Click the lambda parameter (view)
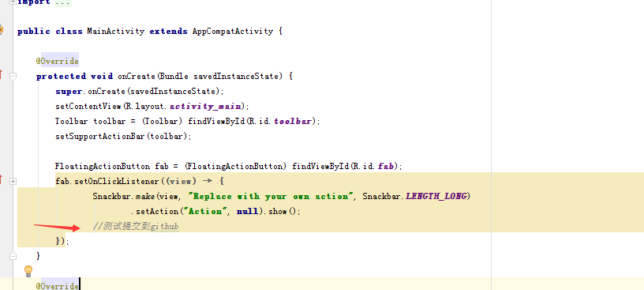This screenshot has height=290, width=644. tap(181, 181)
